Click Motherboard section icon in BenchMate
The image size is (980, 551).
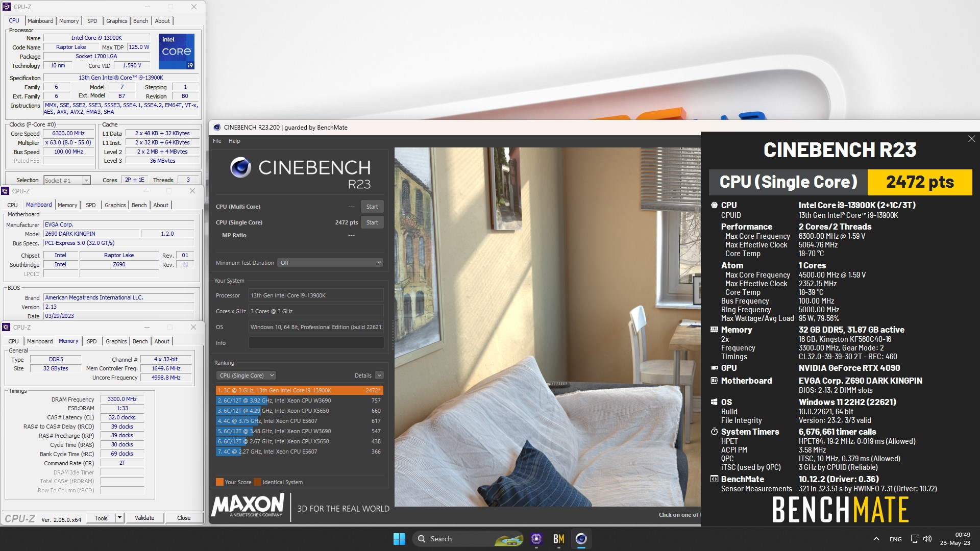[x=714, y=381]
